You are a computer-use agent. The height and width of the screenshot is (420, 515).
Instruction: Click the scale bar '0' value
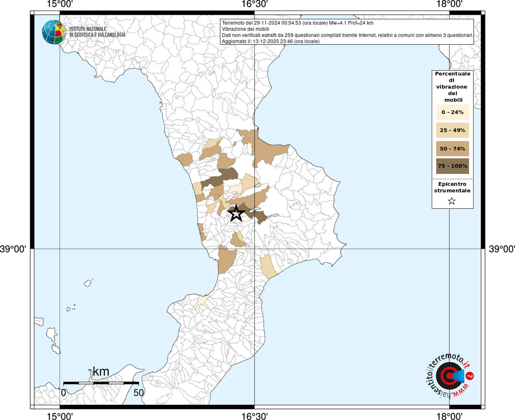63,393
